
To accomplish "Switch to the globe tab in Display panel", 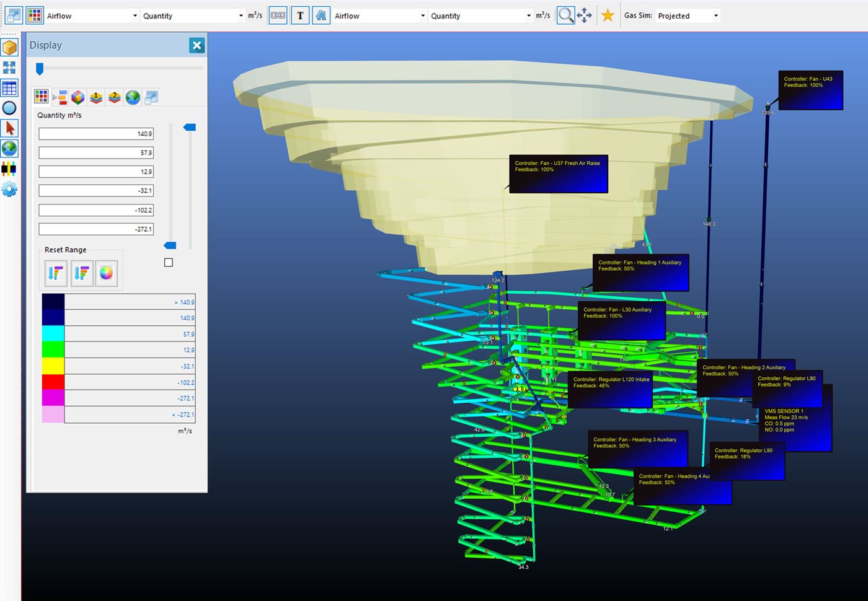I will pos(133,97).
